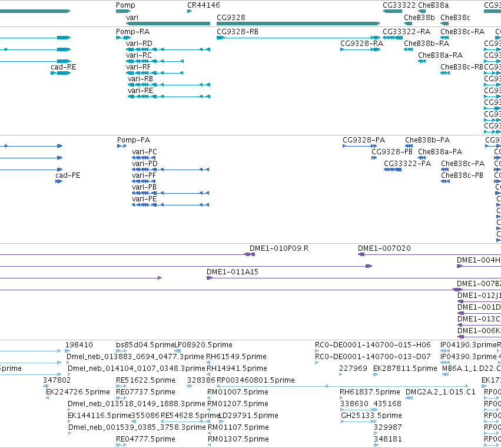
Task: Click transcript vari-RD
Action: [x=139, y=44]
